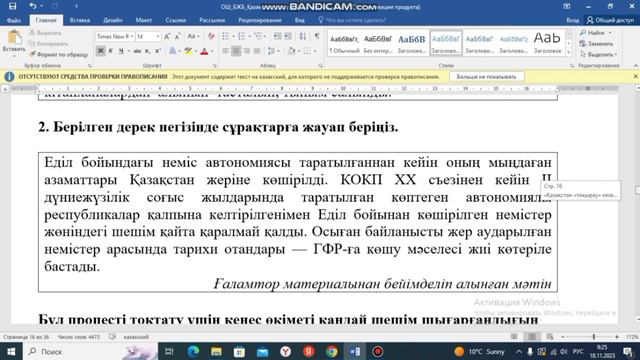Click the sort paragraph icon
The width and height of the screenshot is (640, 360).
302,36
